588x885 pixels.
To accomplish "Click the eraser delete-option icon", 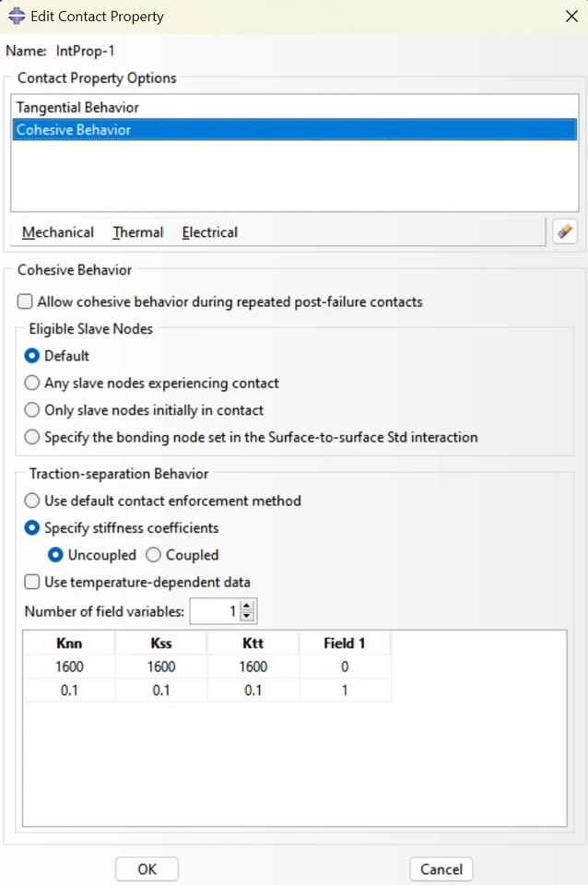I will click(x=565, y=231).
